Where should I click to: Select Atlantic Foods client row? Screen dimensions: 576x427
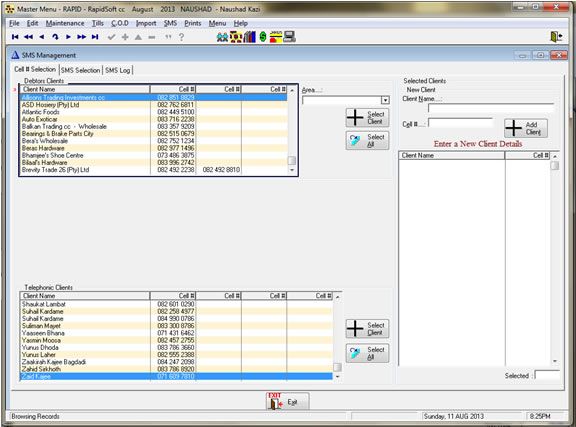pyautogui.click(x=153, y=112)
